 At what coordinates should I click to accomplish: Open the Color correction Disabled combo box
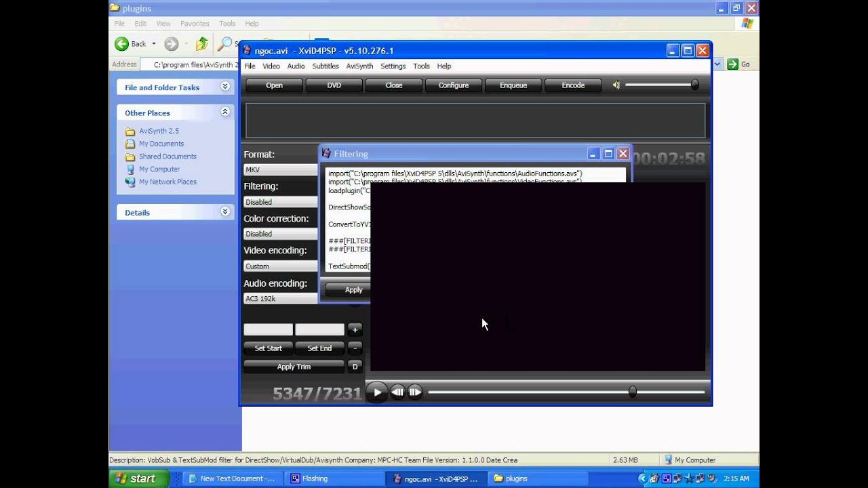click(281, 234)
